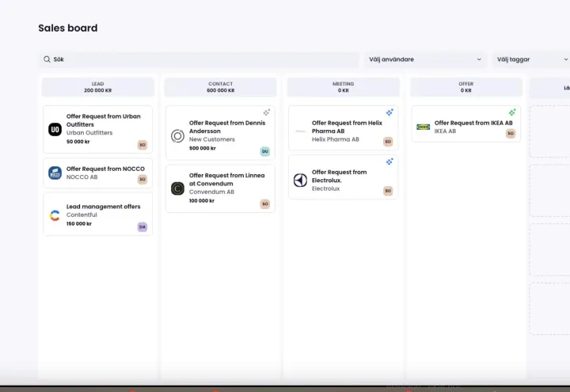Select the OFFER column header
Image resolution: width=570 pixels, height=392 pixels.
(466, 87)
